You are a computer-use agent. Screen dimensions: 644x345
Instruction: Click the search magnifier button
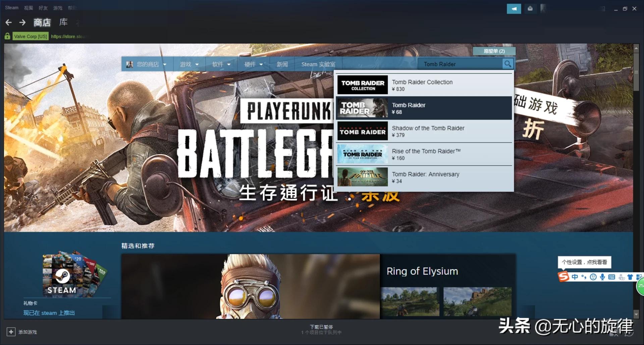click(x=508, y=64)
